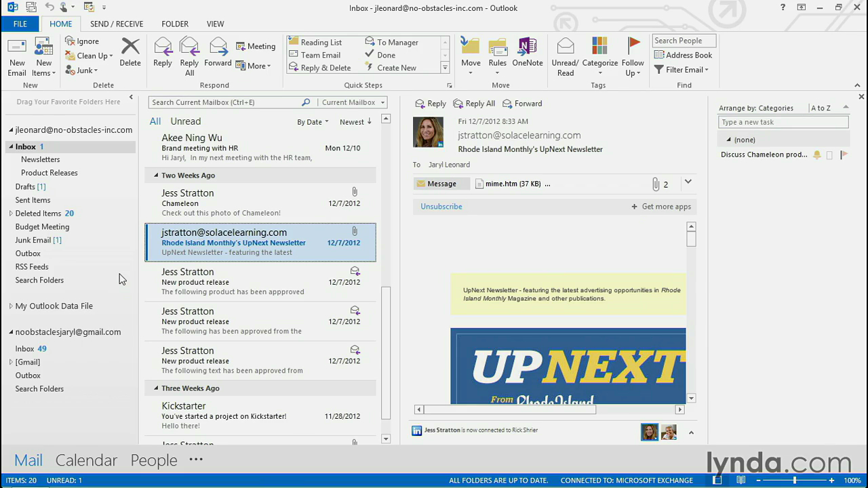Open mime.htm attachment

[513, 184]
